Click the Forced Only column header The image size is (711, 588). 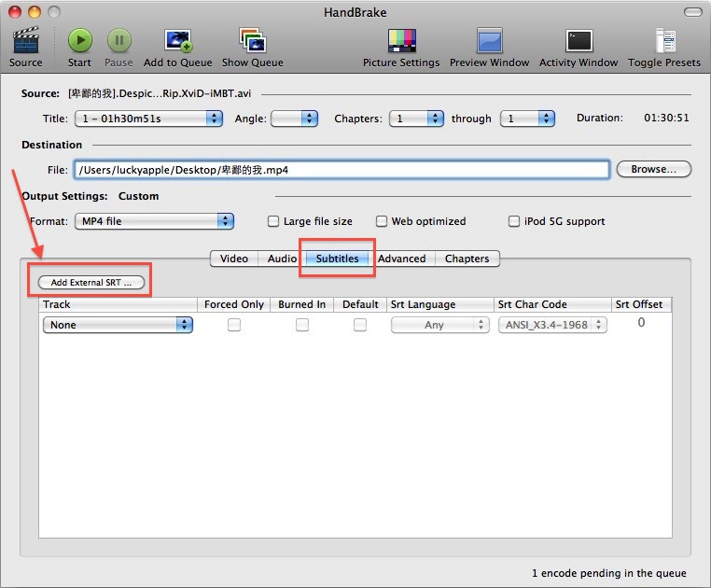point(234,304)
